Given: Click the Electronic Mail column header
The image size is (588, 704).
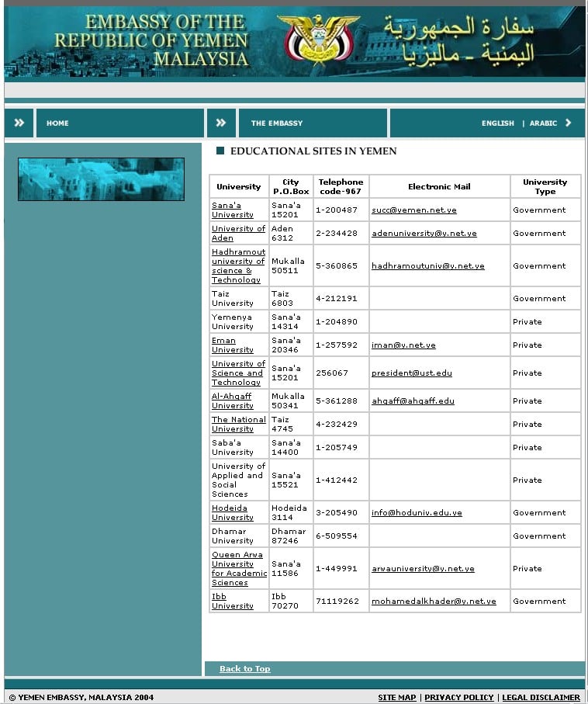Looking at the screenshot, I should [x=439, y=187].
